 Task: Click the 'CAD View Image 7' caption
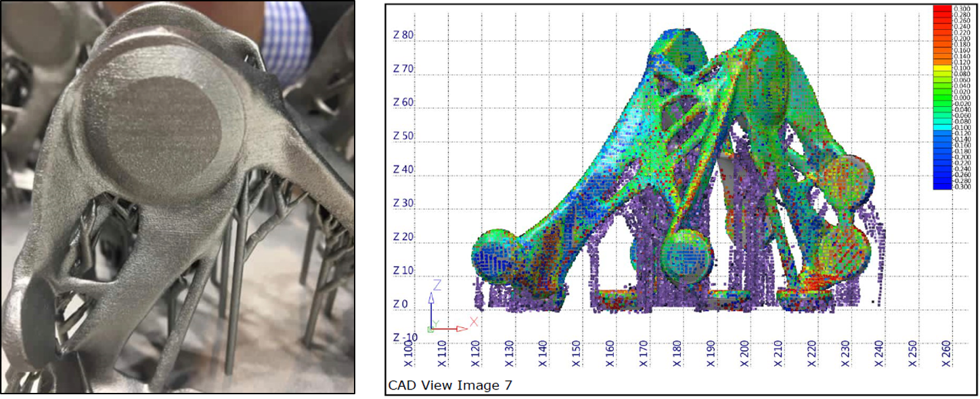pyautogui.click(x=450, y=385)
